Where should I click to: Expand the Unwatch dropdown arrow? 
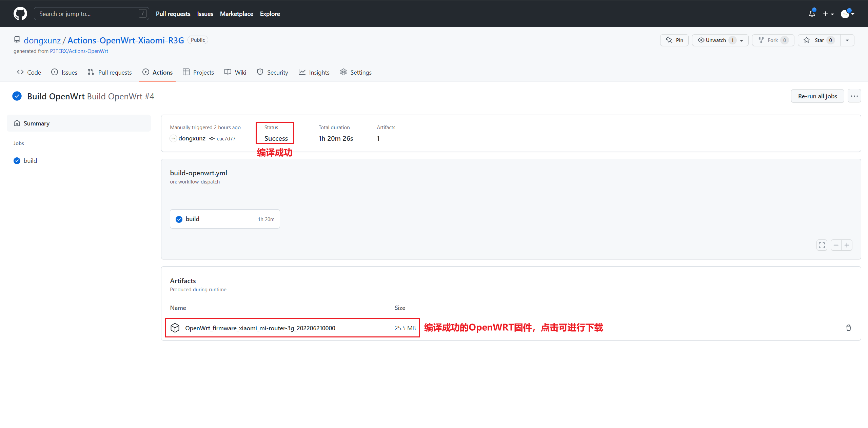click(742, 40)
